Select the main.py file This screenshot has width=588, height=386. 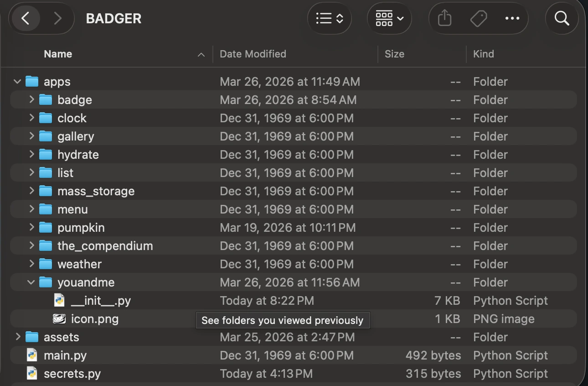pyautogui.click(x=65, y=355)
